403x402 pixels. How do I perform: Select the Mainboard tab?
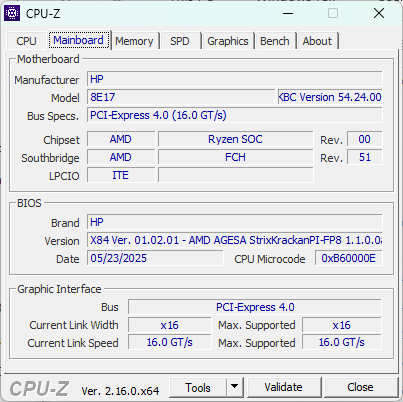pos(78,40)
